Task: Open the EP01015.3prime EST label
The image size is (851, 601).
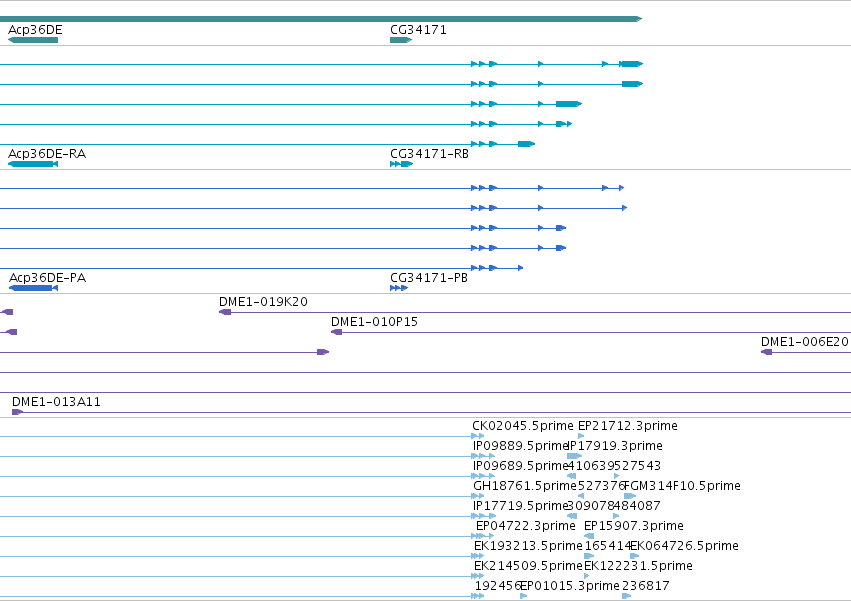Action: tap(570, 586)
